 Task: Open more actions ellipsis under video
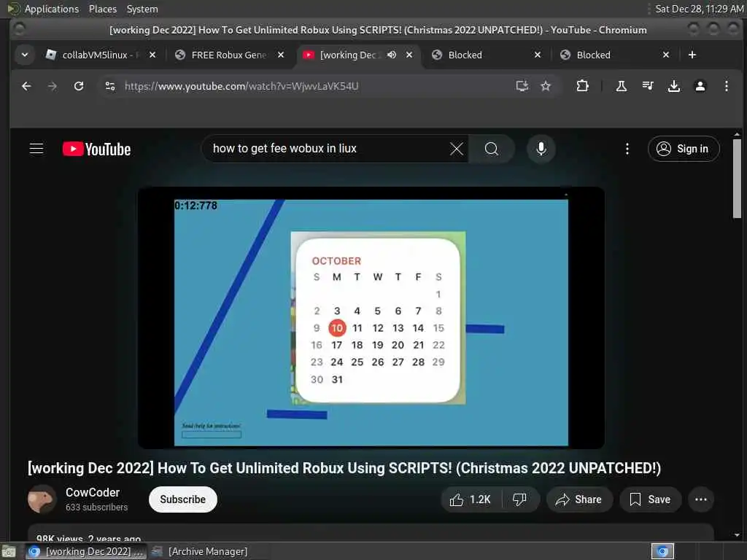(x=701, y=499)
